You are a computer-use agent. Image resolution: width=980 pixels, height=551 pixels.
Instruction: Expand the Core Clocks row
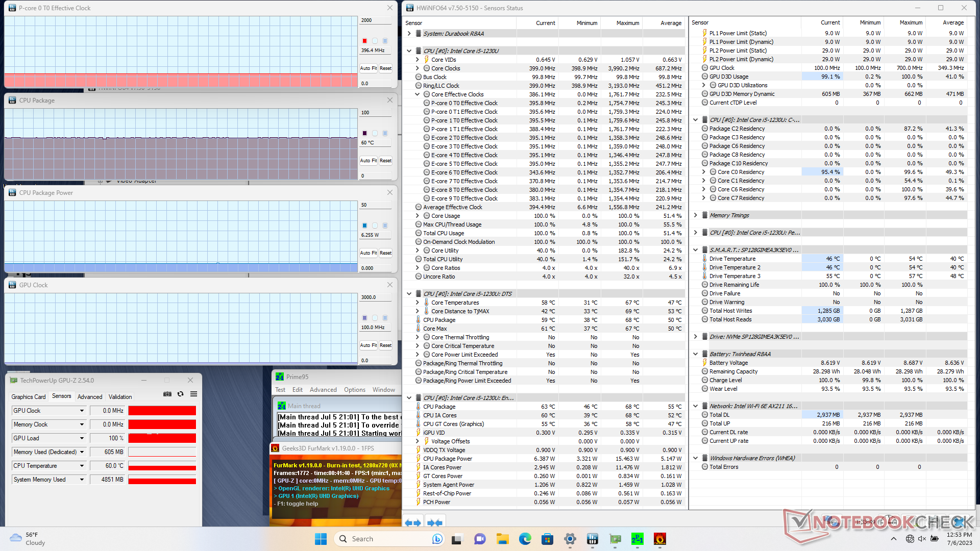[417, 68]
